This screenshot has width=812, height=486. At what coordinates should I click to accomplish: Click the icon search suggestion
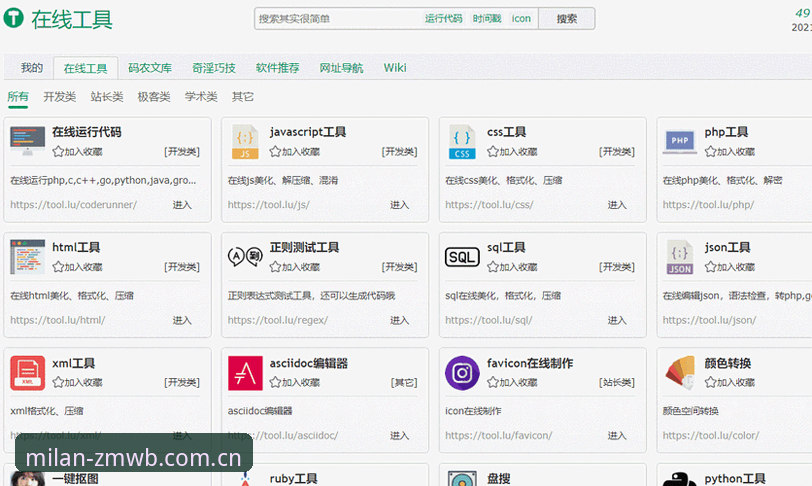point(521,19)
